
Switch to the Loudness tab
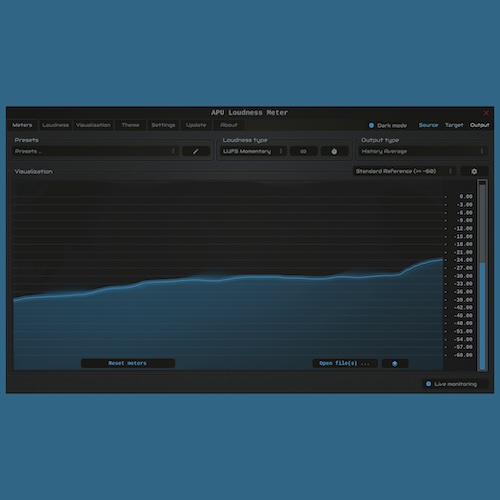tap(55, 125)
